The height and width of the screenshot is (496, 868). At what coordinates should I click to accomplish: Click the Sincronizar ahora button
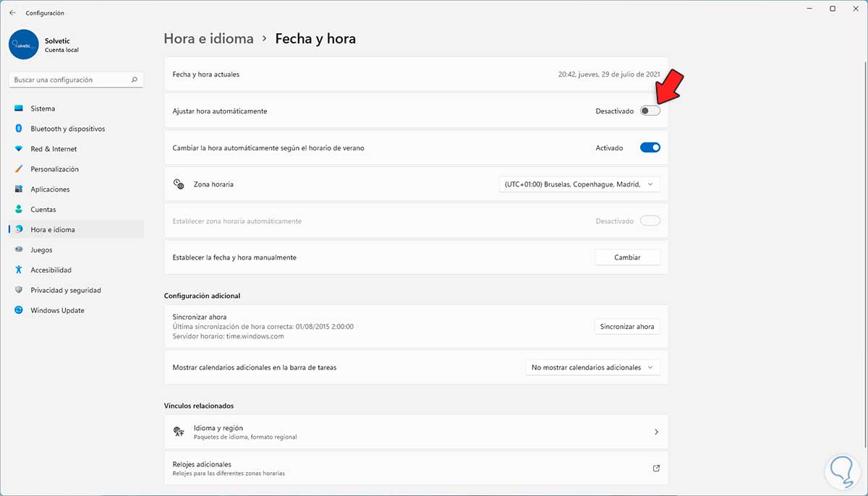click(x=627, y=327)
